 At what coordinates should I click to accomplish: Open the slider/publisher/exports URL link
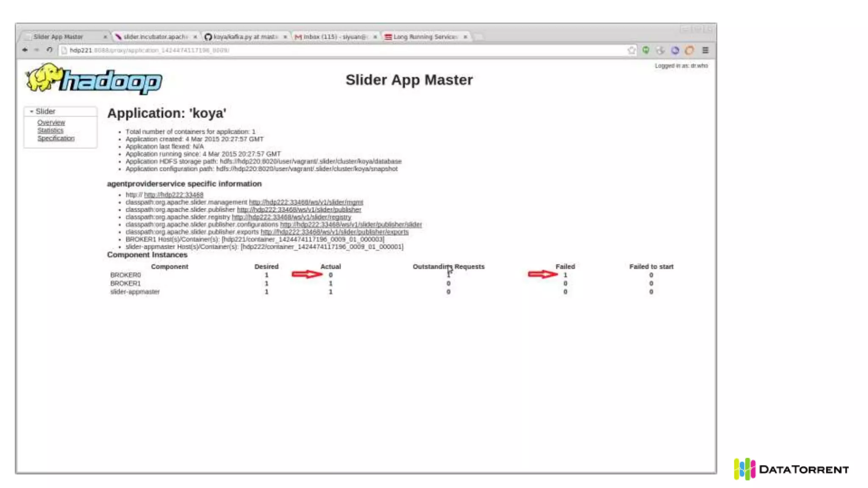coord(334,232)
